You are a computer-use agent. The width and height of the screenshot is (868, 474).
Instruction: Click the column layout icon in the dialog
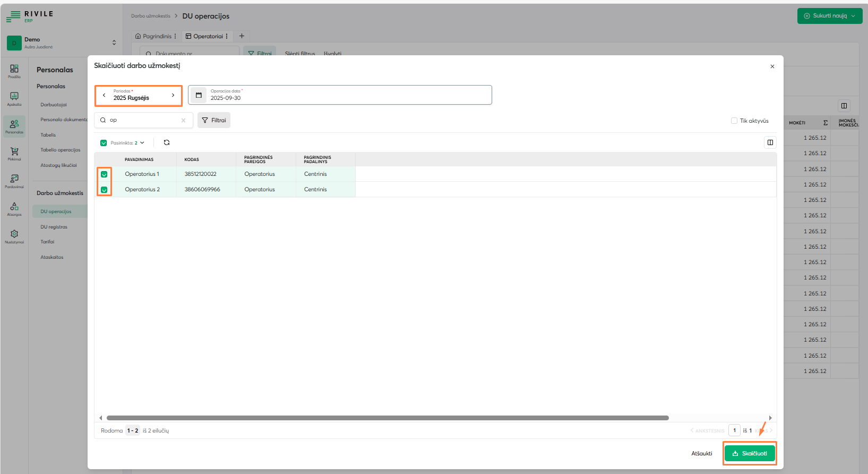coord(770,142)
